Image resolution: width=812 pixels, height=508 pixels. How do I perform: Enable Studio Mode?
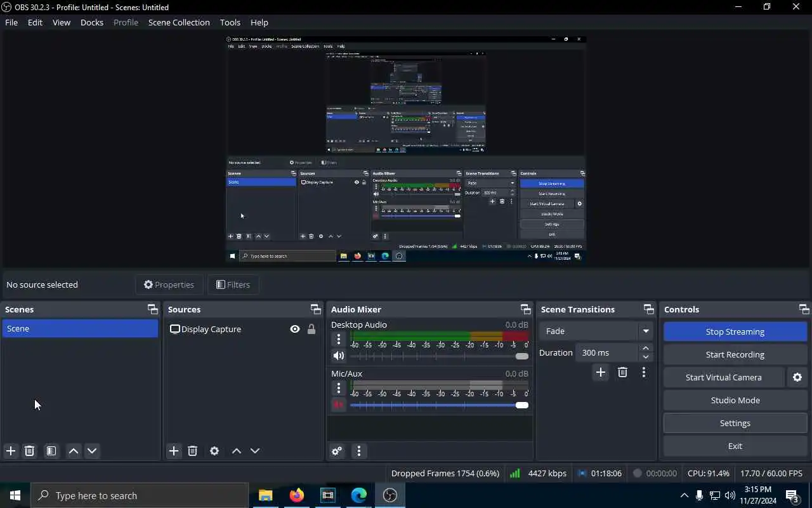pyautogui.click(x=735, y=400)
